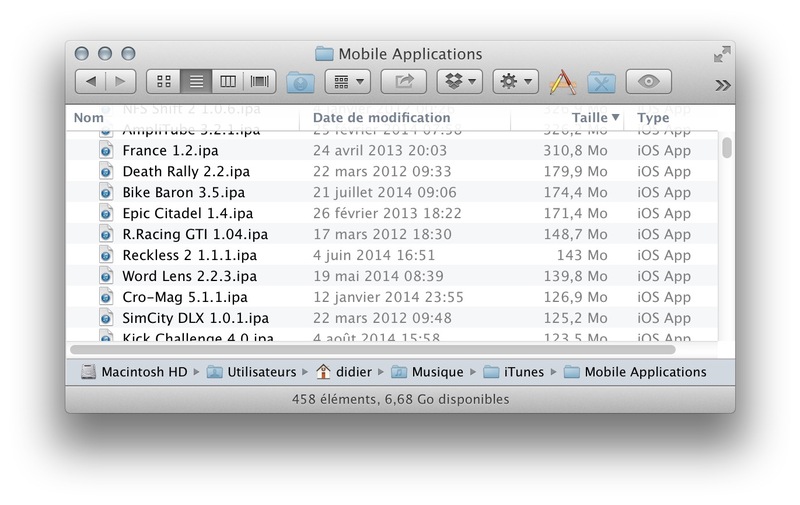Open the gear Action menu
Viewport: 800px width, 505px height.
coord(515,82)
